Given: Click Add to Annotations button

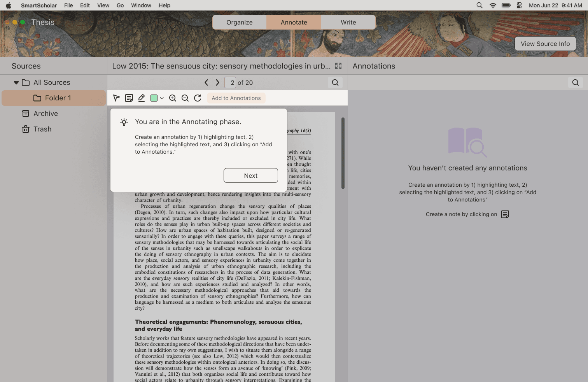Looking at the screenshot, I should click(236, 98).
